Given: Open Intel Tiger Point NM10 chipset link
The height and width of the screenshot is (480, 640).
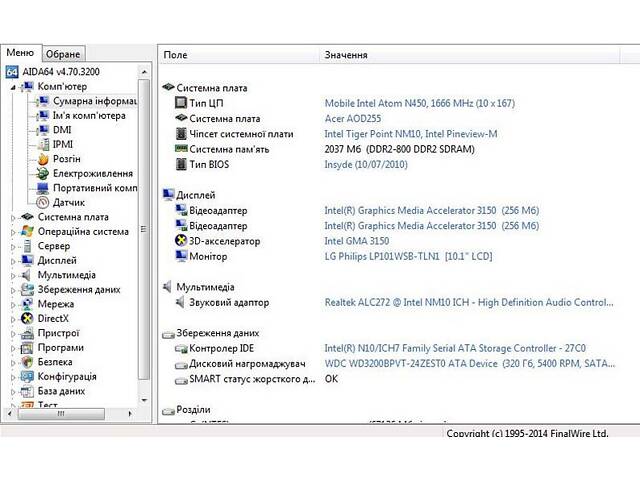Looking at the screenshot, I should (411, 134).
